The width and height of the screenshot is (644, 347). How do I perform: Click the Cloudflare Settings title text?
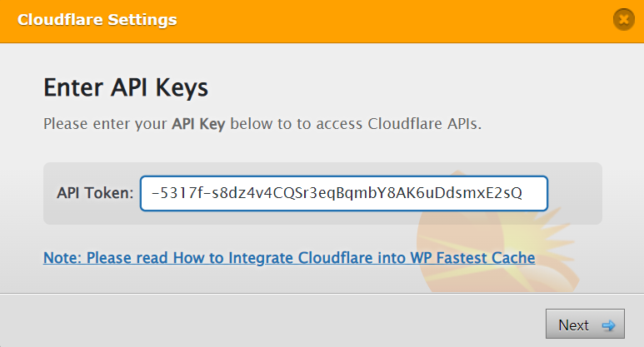97,20
